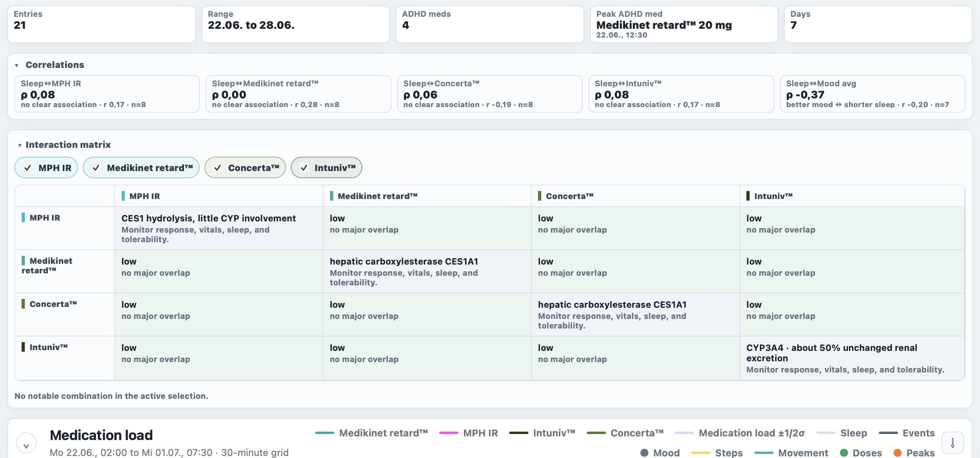Collapse the Interaction matrix section triangle
980x458 pixels.
(x=20, y=145)
